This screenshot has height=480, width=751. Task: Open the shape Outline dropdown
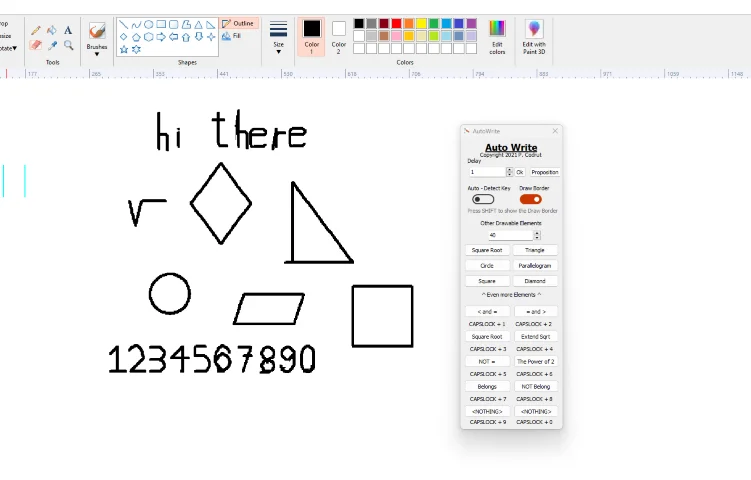tap(239, 23)
